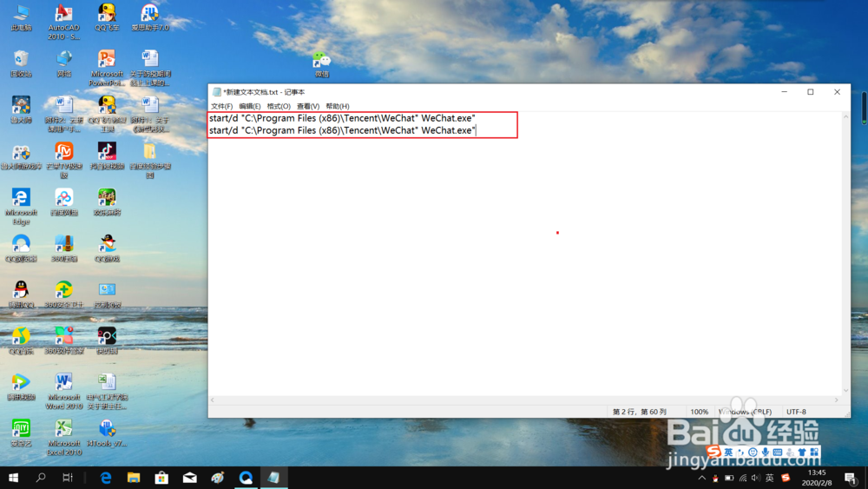Select the 百度网盘 desktop shortcut
Image resolution: width=868 pixels, height=489 pixels.
63,202
